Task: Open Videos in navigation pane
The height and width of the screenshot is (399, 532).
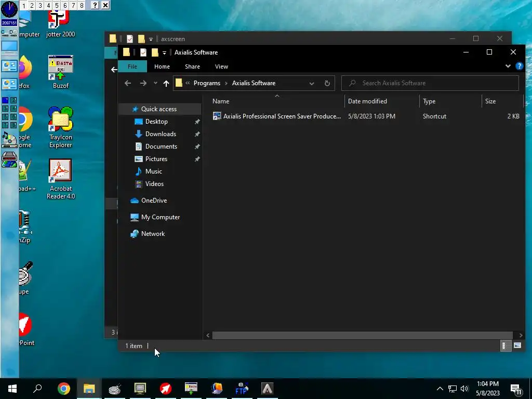Action: tap(159, 184)
